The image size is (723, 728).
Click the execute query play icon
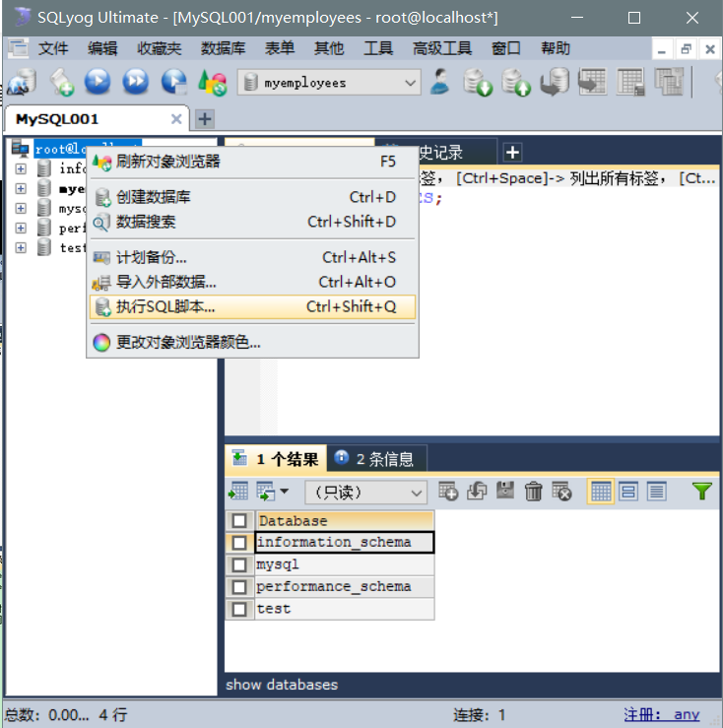click(x=98, y=82)
